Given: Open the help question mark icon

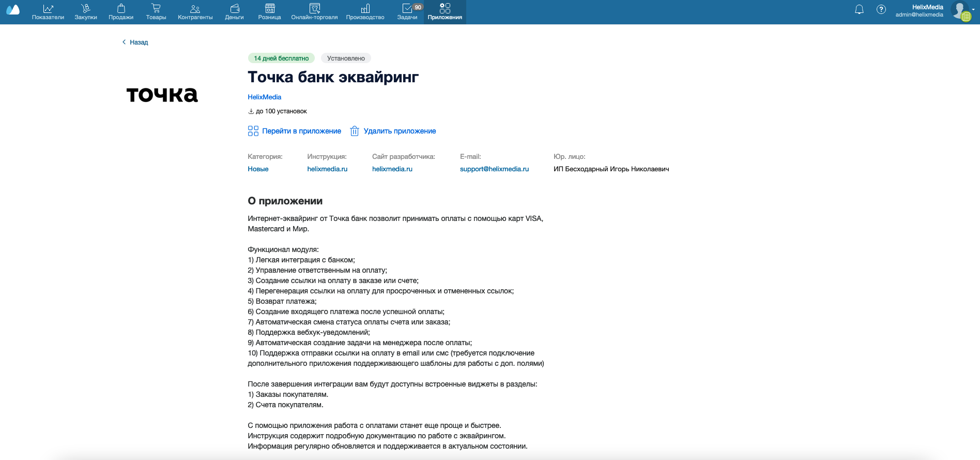Looking at the screenshot, I should (881, 10).
